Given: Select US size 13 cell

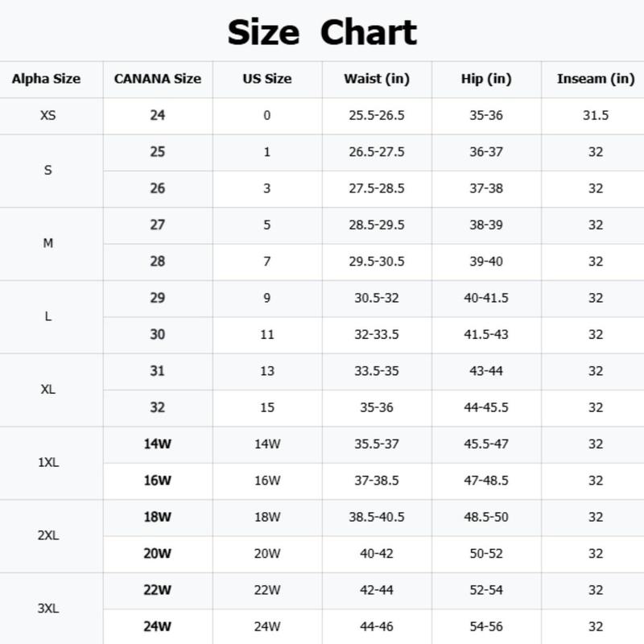Looking at the screenshot, I should point(267,371).
